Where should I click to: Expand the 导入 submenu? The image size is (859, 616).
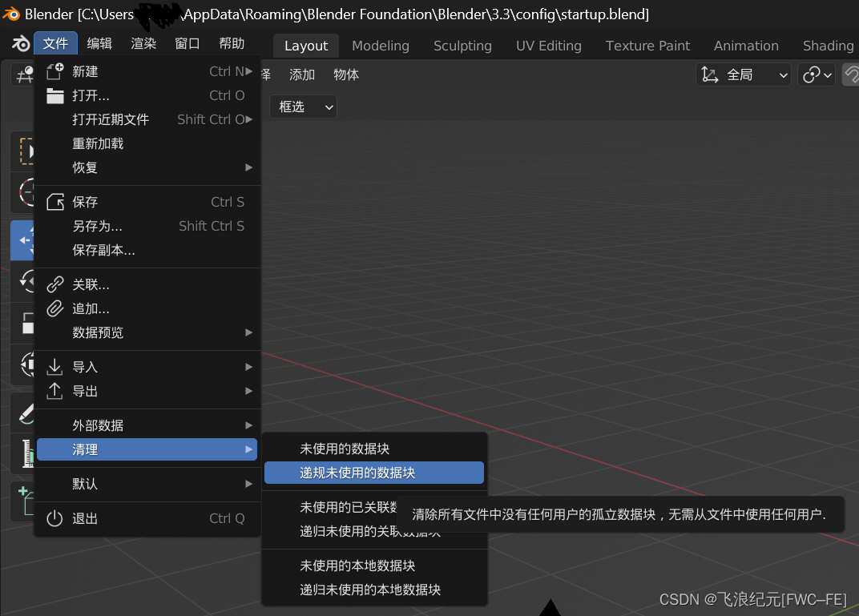click(x=147, y=367)
